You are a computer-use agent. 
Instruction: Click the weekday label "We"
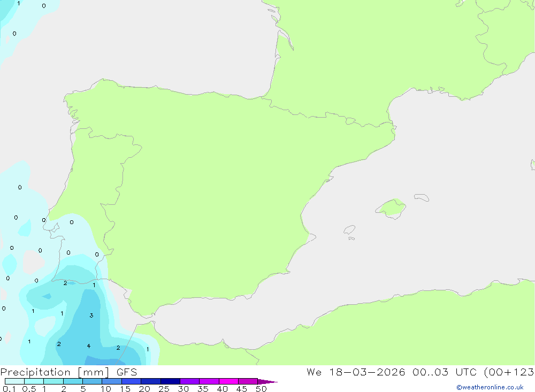click(x=314, y=372)
